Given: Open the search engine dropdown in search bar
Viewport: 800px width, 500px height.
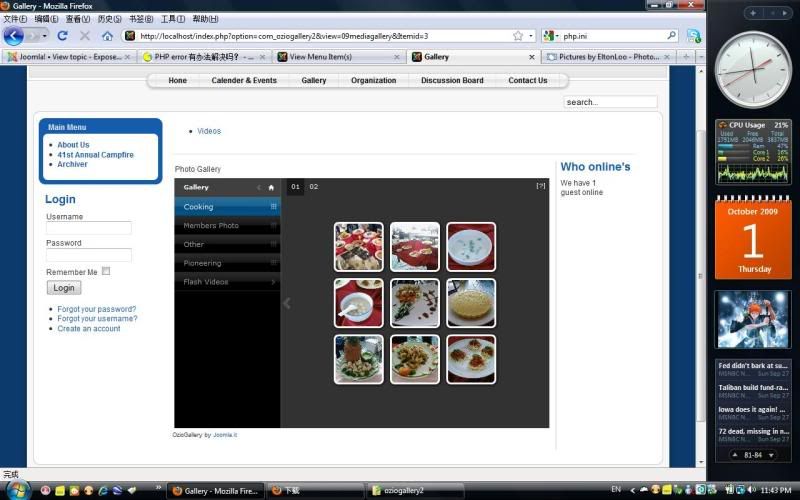Looking at the screenshot, I should click(551, 36).
